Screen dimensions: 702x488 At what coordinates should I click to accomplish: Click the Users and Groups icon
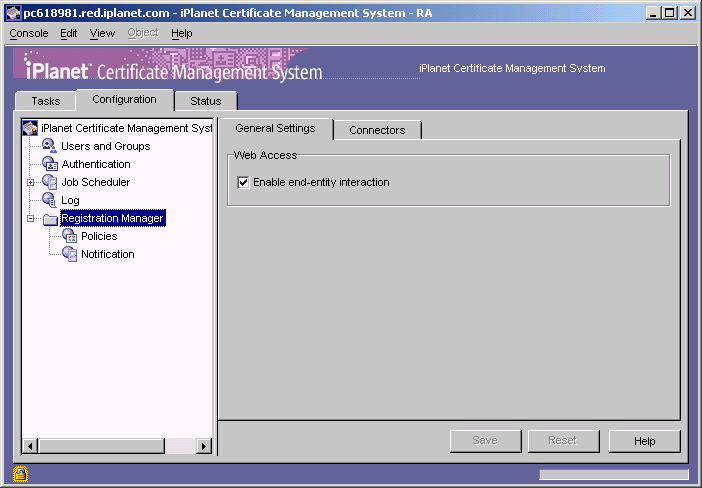click(x=49, y=146)
